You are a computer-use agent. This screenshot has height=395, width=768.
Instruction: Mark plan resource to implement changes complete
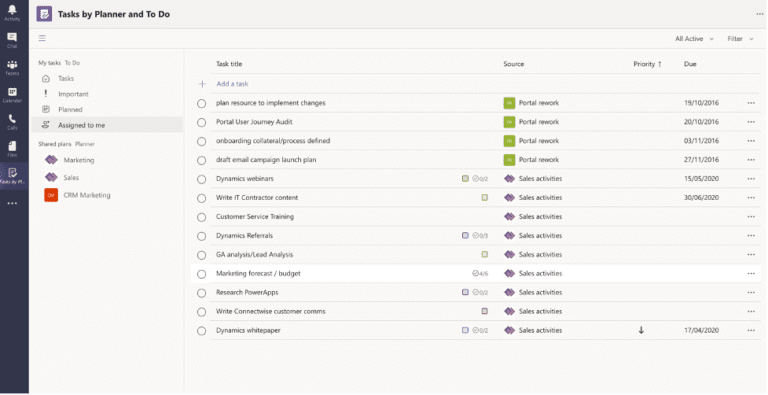[x=201, y=103]
